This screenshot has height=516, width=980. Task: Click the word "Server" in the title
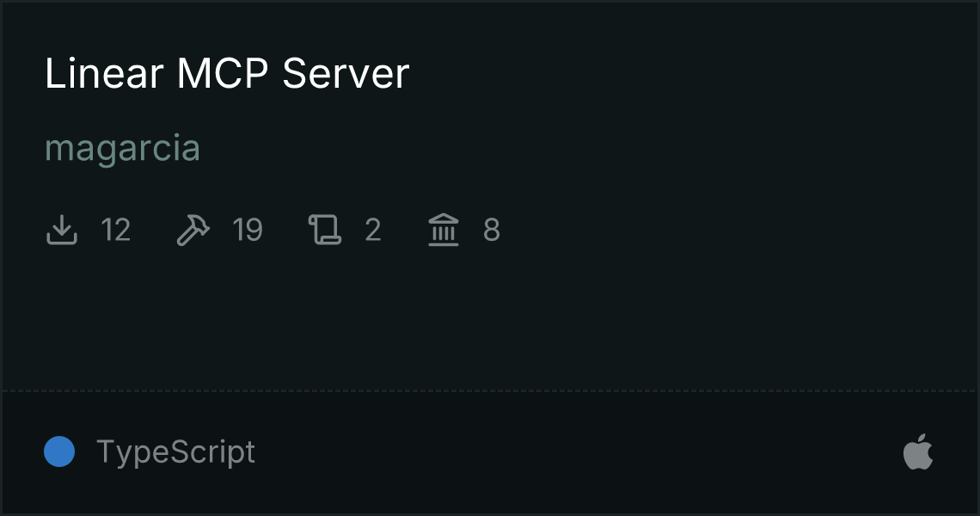pyautogui.click(x=346, y=73)
